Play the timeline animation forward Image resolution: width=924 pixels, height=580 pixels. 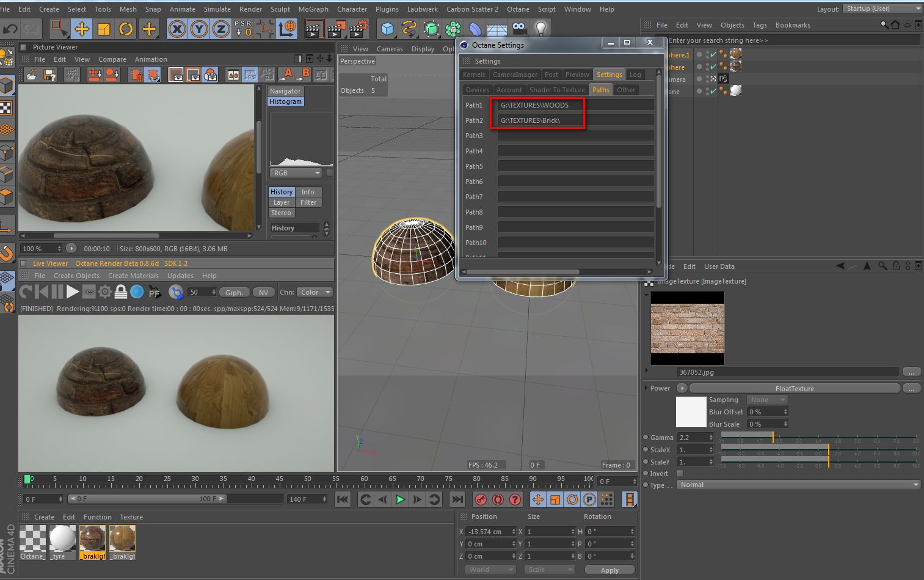point(400,499)
